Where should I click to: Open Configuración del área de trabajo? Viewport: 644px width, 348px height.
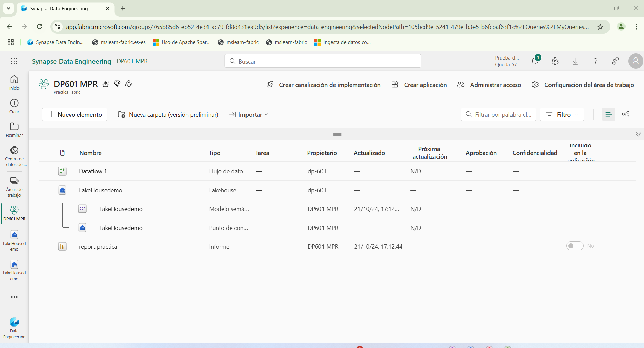(x=582, y=85)
